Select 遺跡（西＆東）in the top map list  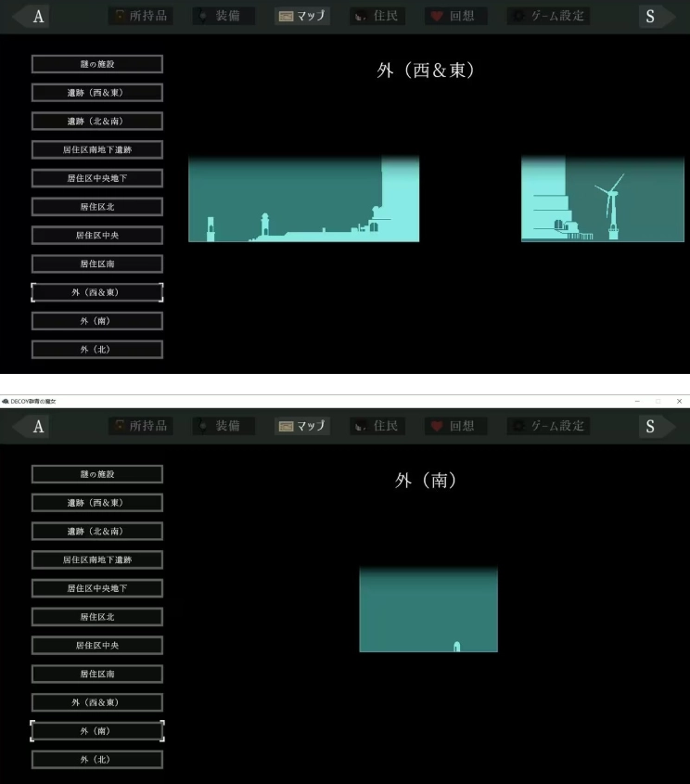click(x=97, y=93)
